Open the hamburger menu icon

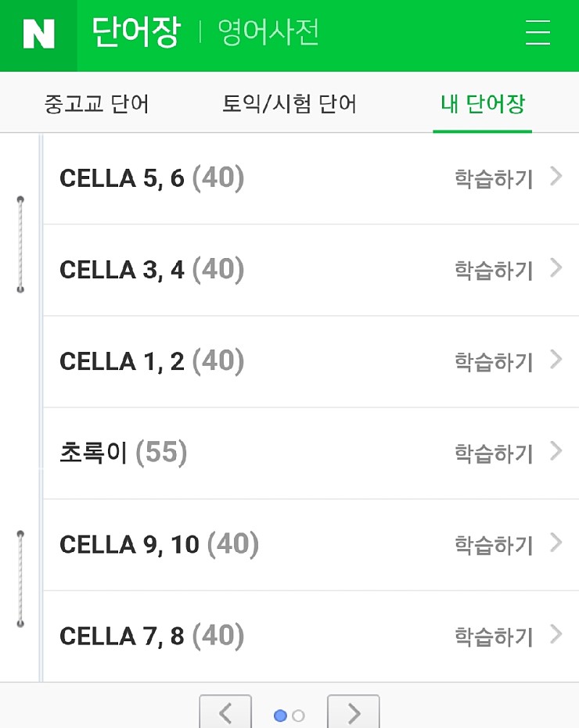[538, 33]
